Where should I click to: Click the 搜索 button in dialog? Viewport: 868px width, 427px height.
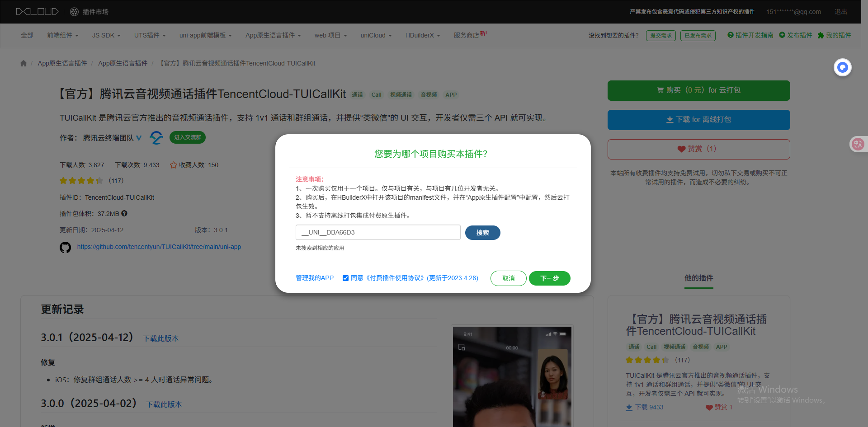pos(482,233)
